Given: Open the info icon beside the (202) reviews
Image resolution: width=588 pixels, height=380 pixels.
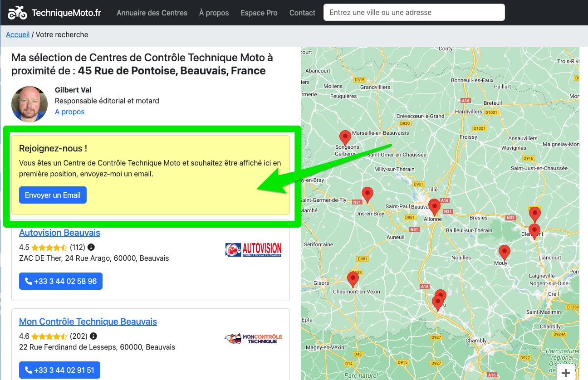Looking at the screenshot, I should pyautogui.click(x=93, y=336).
